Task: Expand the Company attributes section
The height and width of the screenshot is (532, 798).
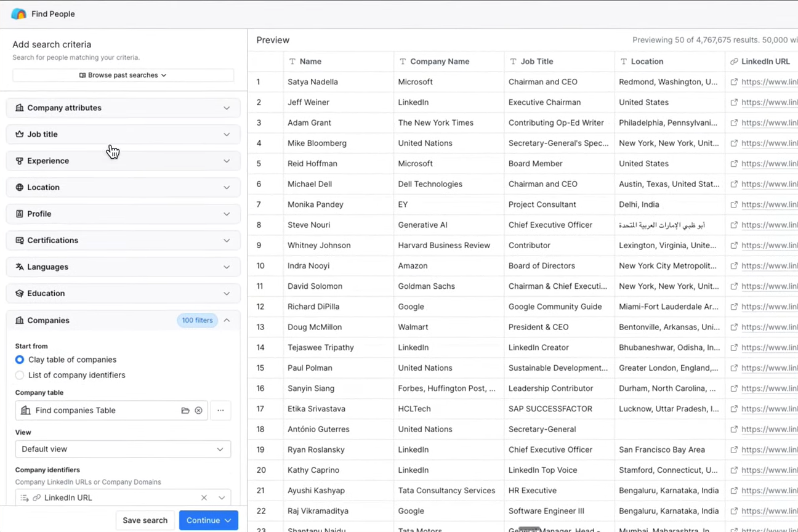Action: click(x=123, y=108)
